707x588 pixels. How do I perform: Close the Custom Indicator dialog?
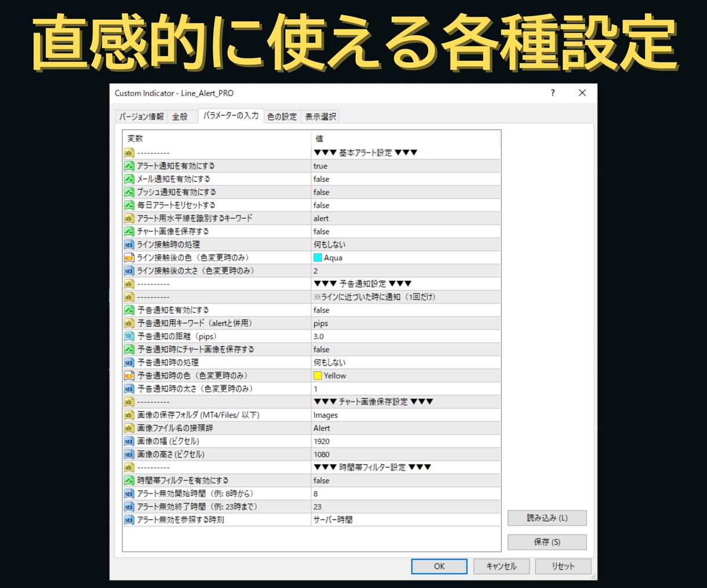tap(582, 93)
